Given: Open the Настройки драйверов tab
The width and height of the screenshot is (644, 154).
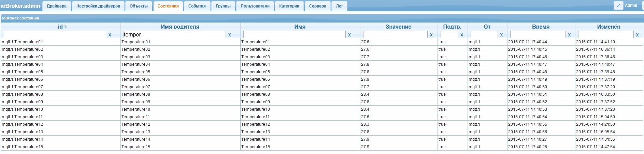Looking at the screenshot, I should (98, 6).
